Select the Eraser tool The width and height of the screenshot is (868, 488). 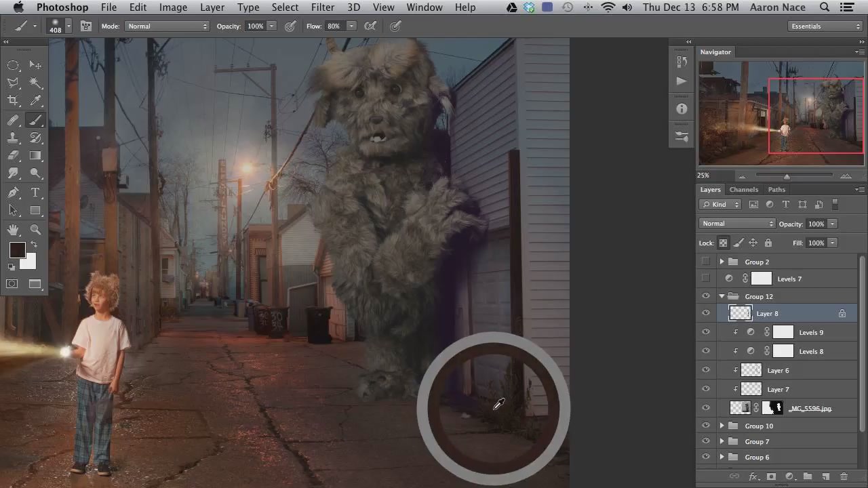(x=13, y=156)
